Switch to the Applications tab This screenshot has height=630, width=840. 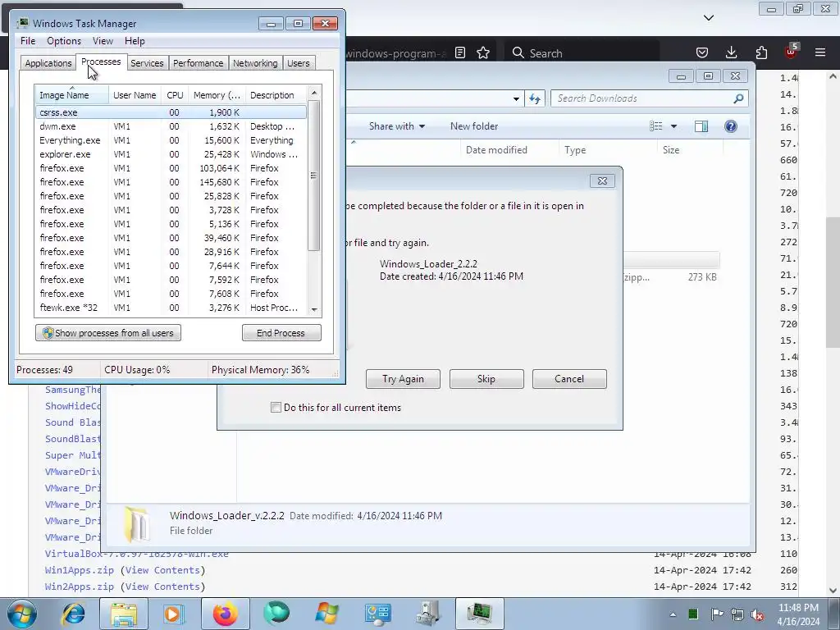click(x=48, y=63)
